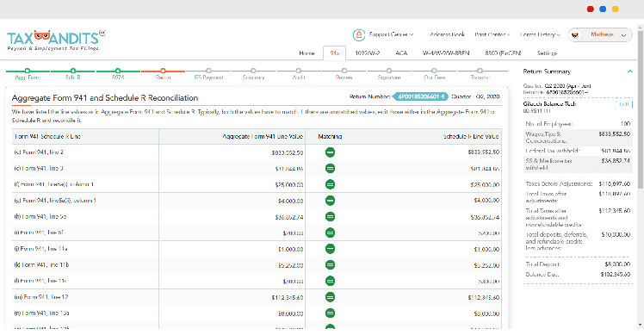Select the current Recon step marker
The image size is (644, 335).
pos(163,71)
